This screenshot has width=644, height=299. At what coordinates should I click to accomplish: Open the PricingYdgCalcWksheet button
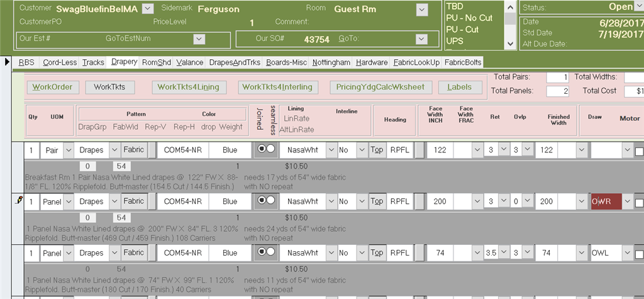[x=380, y=87]
